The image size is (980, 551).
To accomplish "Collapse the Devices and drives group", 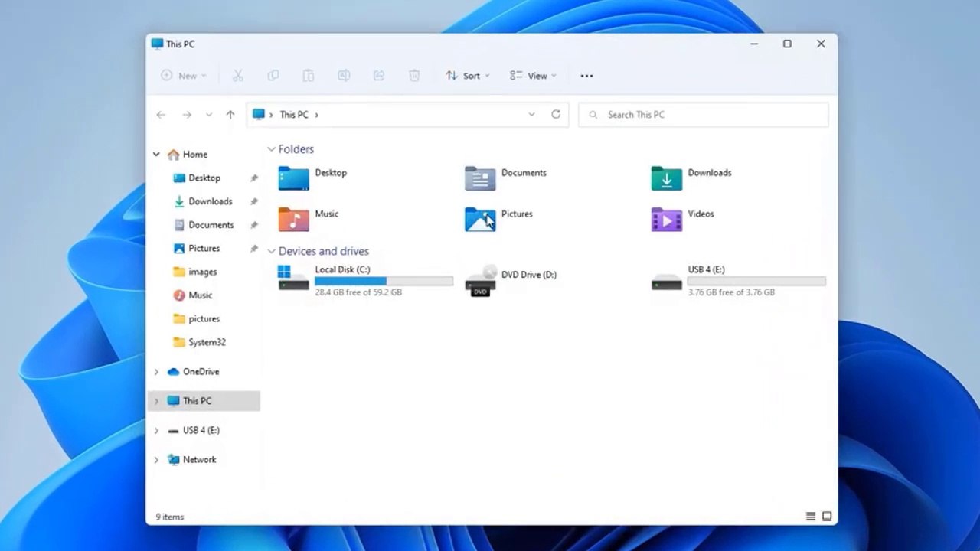I will click(x=271, y=251).
